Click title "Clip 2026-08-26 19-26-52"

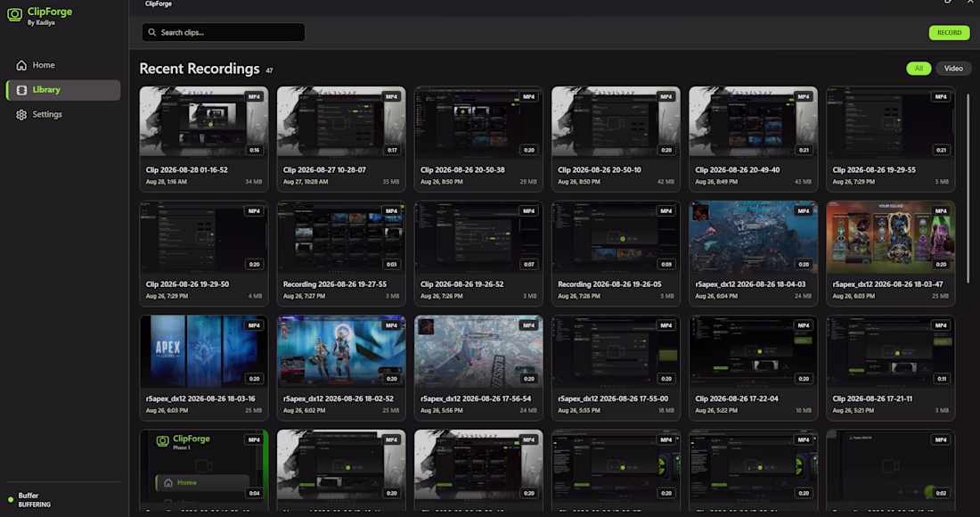pos(461,284)
